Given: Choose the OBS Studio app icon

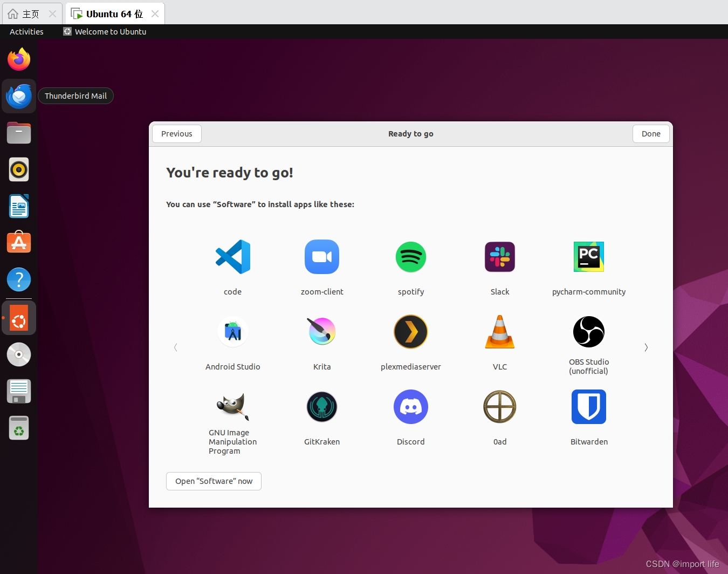Looking at the screenshot, I should [589, 332].
